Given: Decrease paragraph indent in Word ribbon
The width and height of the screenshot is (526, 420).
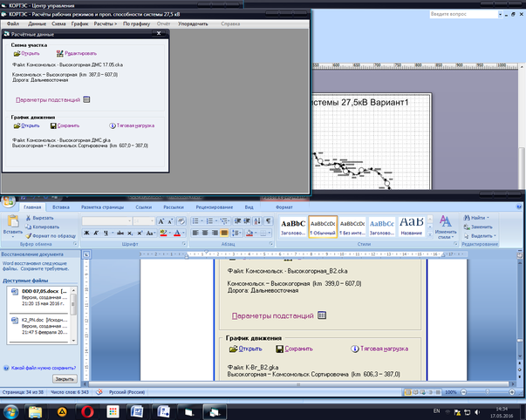Looking at the screenshot, I should pyautogui.click(x=237, y=221).
